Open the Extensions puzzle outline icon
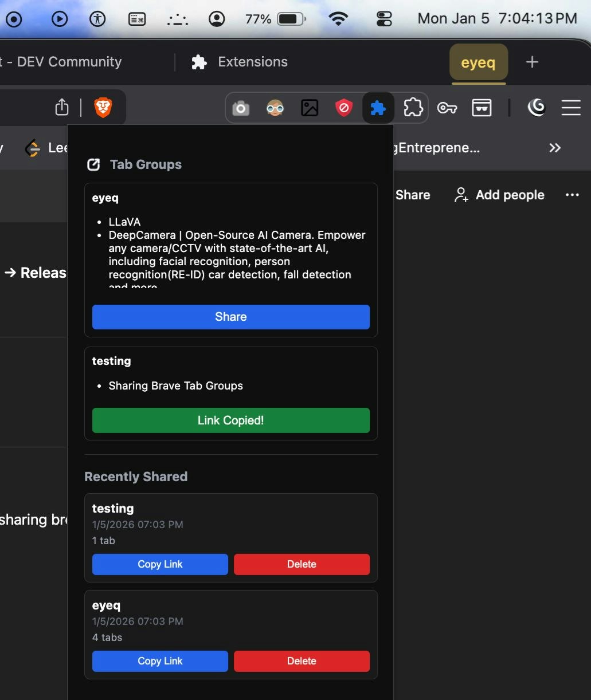The height and width of the screenshot is (700, 591). 413,107
